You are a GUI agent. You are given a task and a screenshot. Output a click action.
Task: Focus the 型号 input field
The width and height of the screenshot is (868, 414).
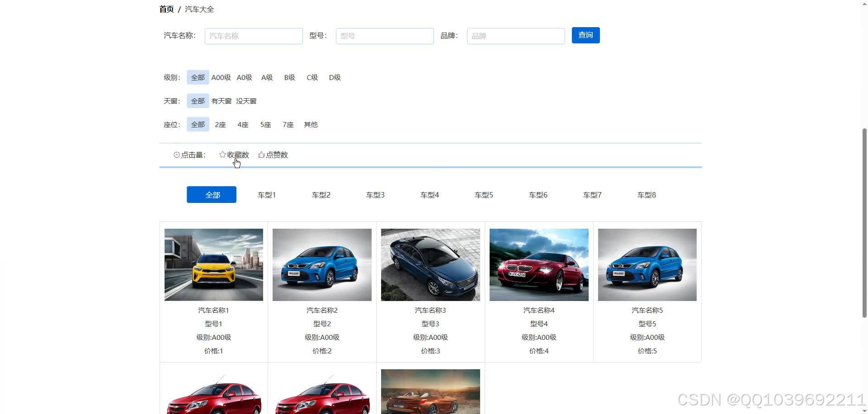click(385, 36)
